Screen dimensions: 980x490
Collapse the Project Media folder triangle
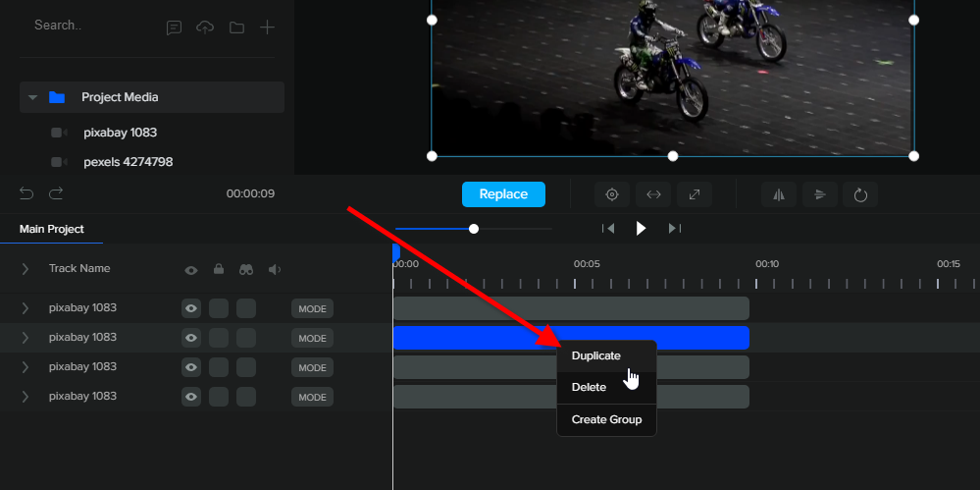tap(33, 97)
